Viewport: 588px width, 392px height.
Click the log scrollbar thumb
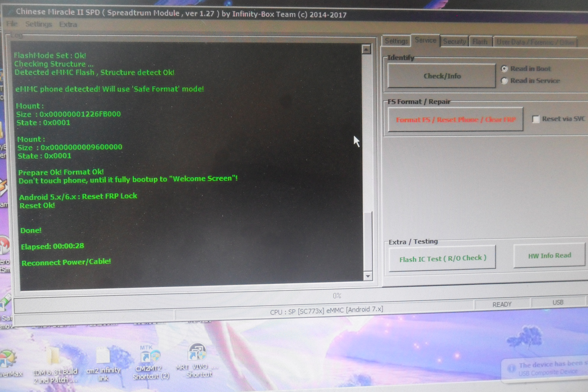(x=368, y=241)
